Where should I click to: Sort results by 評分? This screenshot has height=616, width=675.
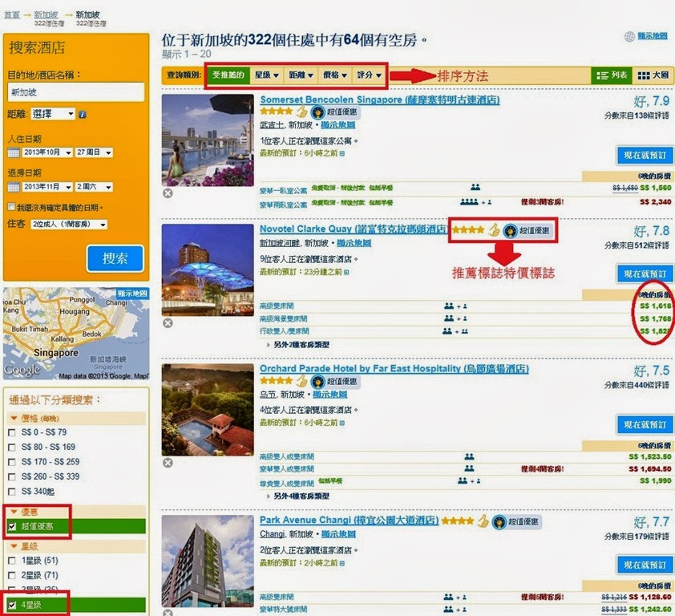pyautogui.click(x=369, y=75)
